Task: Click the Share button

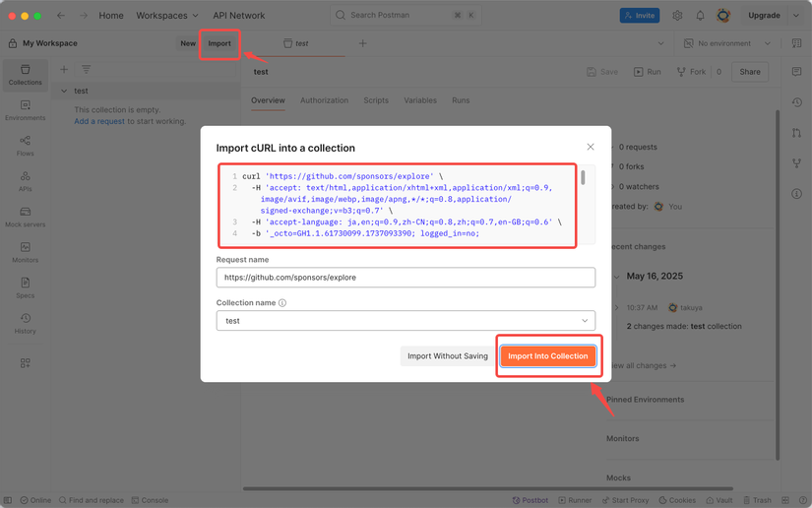Action: [x=750, y=72]
